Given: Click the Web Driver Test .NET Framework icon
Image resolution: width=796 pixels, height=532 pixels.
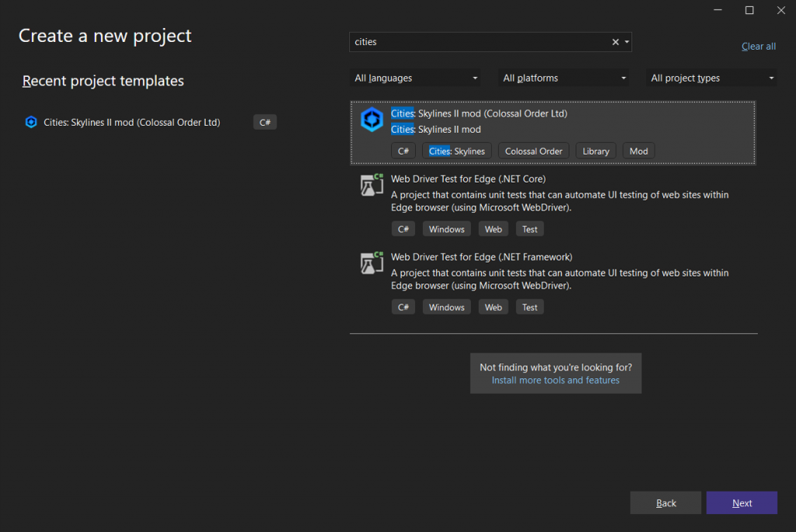Looking at the screenshot, I should [372, 263].
